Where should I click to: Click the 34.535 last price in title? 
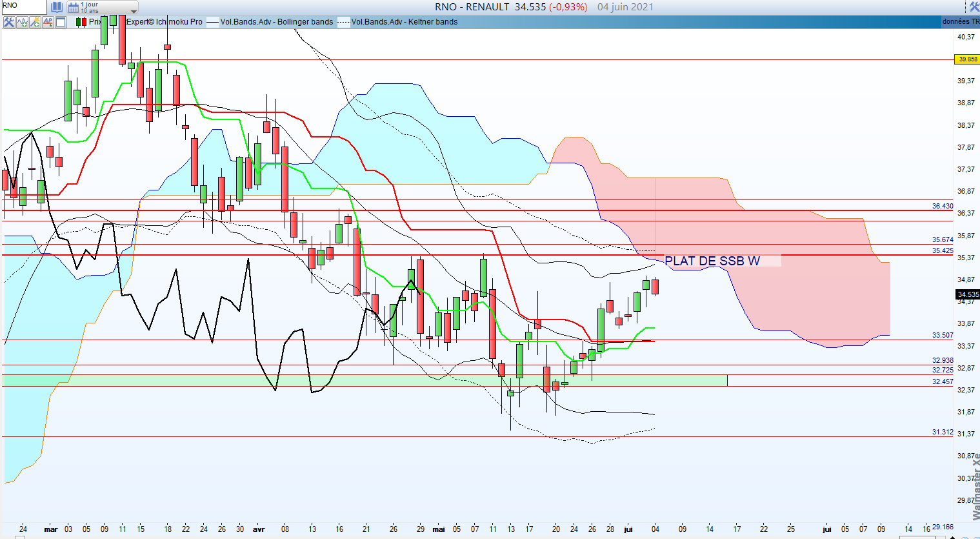530,7
